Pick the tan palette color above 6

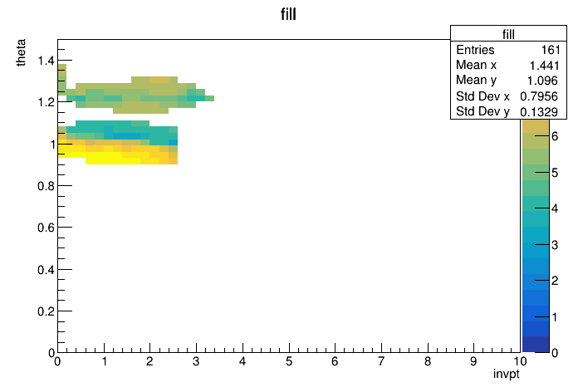pos(536,126)
